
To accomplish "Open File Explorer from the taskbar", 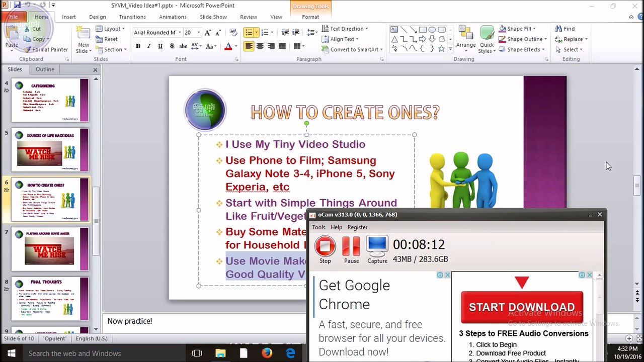I will click(220, 353).
